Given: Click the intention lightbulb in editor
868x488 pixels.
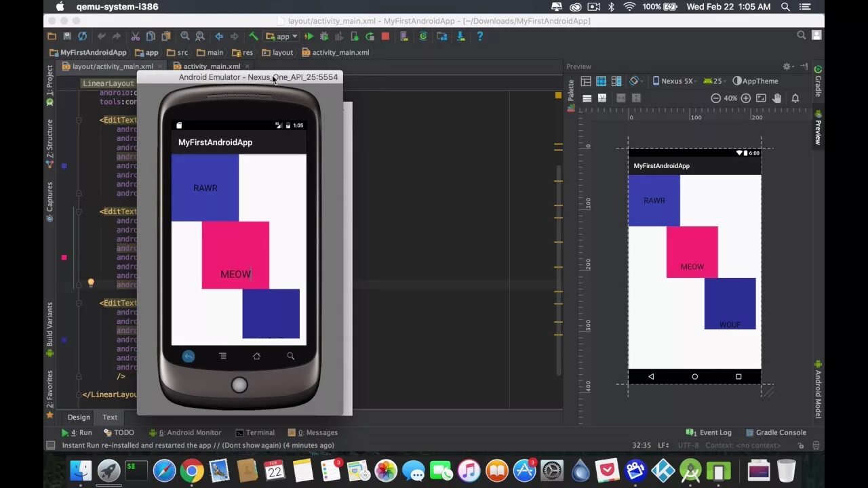Looking at the screenshot, I should point(90,283).
